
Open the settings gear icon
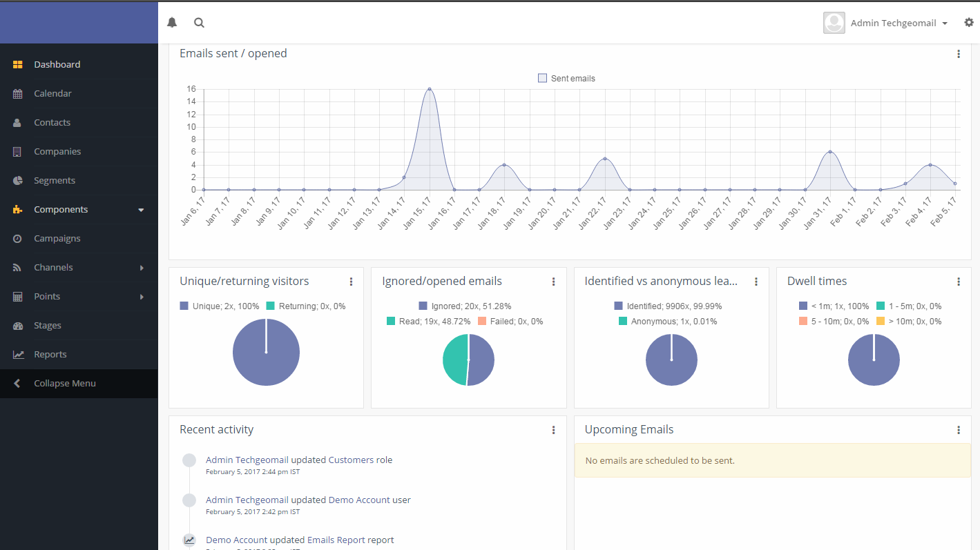pyautogui.click(x=969, y=23)
